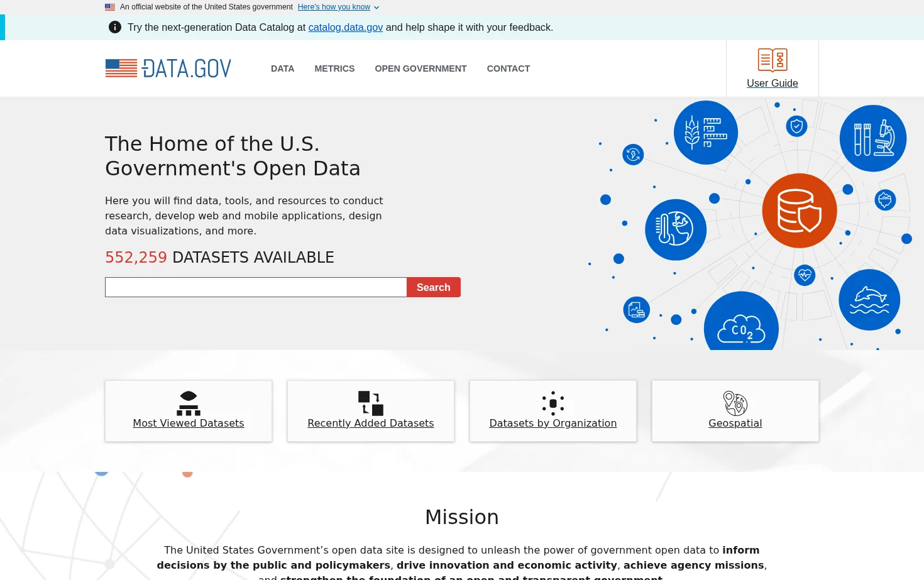Click the ocean dolphin circle icon
The height and width of the screenshot is (580, 924).
coord(869,300)
